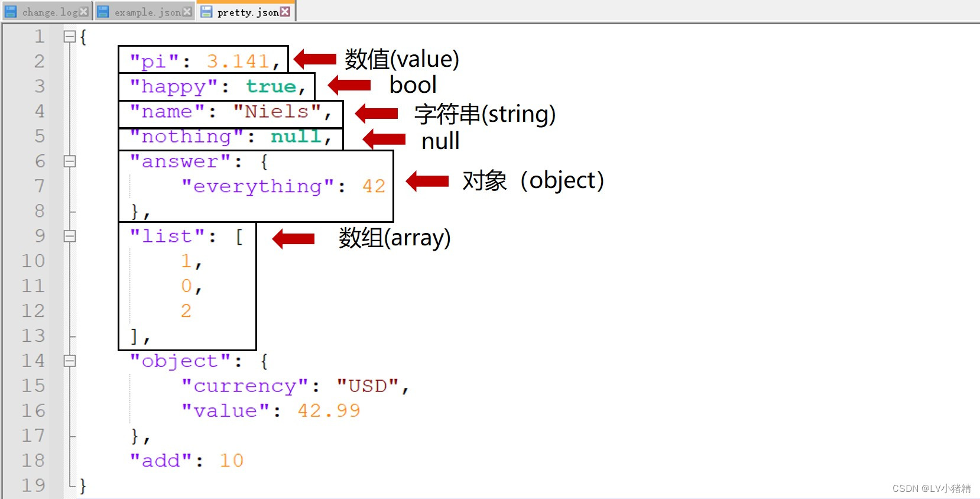Click the save icon on example.json tab
Viewport: 980px width, 499px height.
103,12
